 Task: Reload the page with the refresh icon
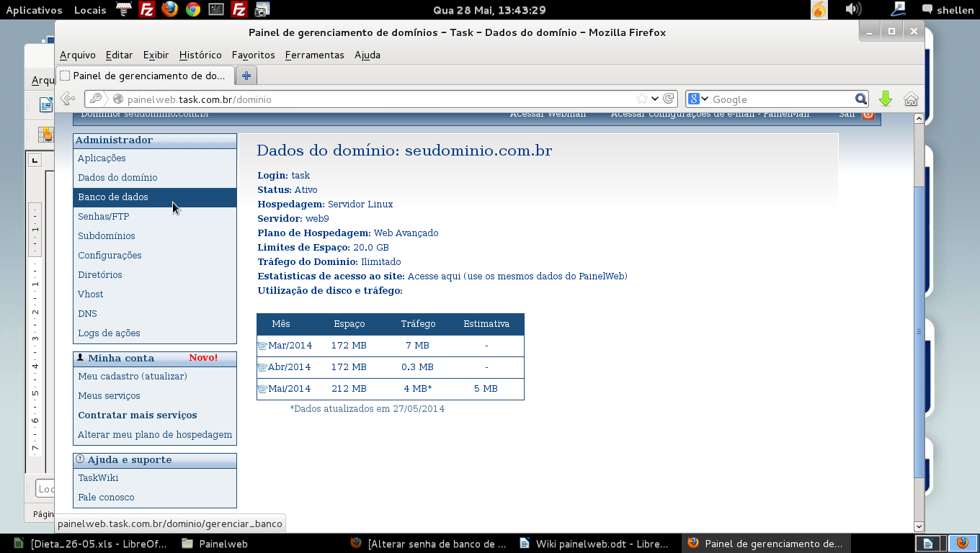(x=669, y=99)
